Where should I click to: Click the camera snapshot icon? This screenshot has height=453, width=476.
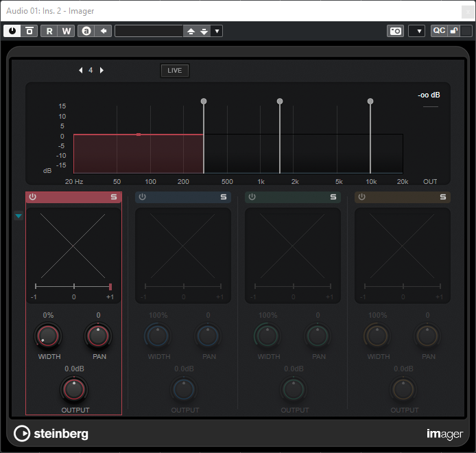[396, 31]
